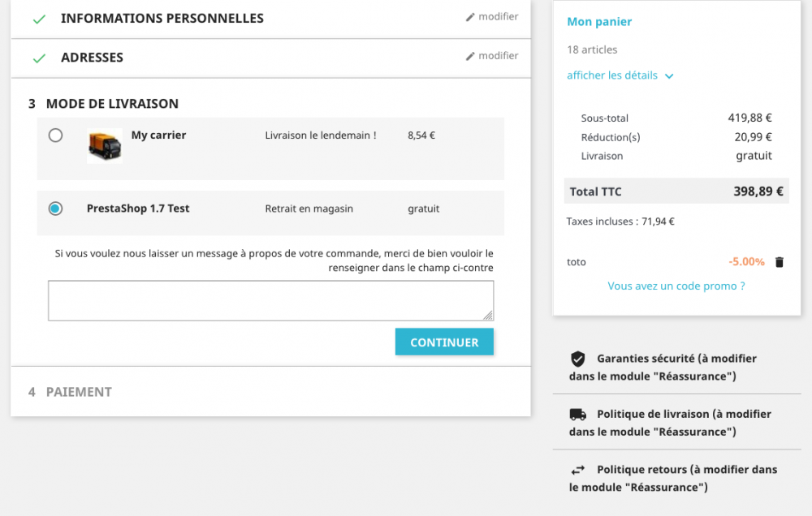The width and height of the screenshot is (812, 516).
Task: Open the Adresses checkout step
Action: (x=92, y=58)
